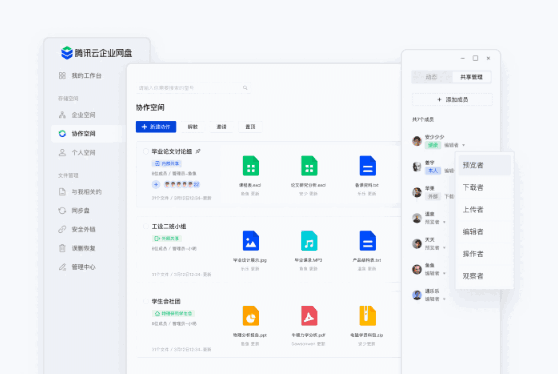
Task: Click the 外部共享 tag under 工设二班小组
Action: coord(167,238)
